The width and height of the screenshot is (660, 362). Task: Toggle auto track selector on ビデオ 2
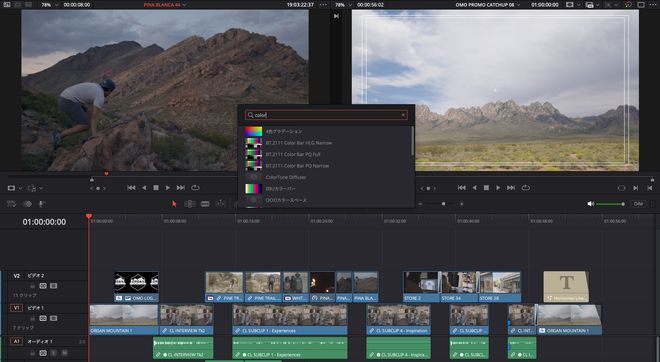(x=43, y=286)
